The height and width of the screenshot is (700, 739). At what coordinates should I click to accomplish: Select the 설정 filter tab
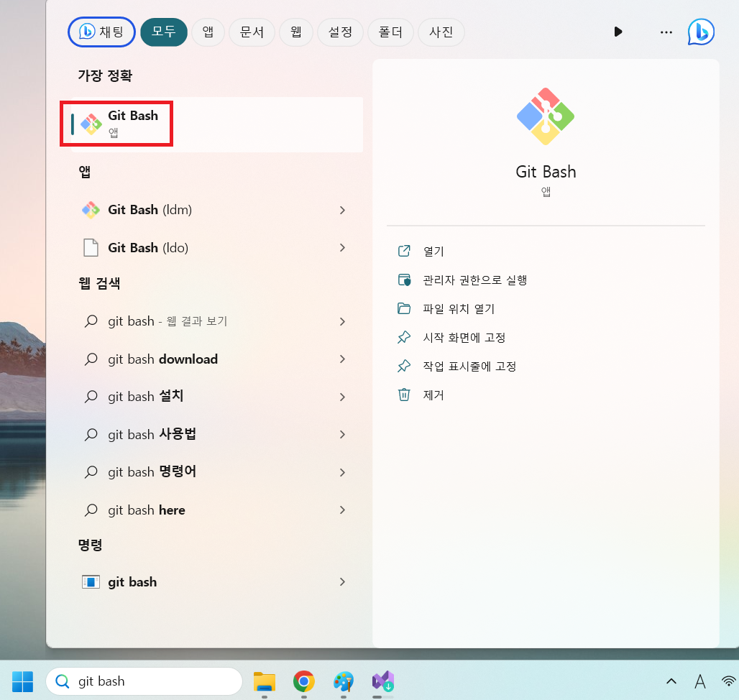tap(340, 32)
